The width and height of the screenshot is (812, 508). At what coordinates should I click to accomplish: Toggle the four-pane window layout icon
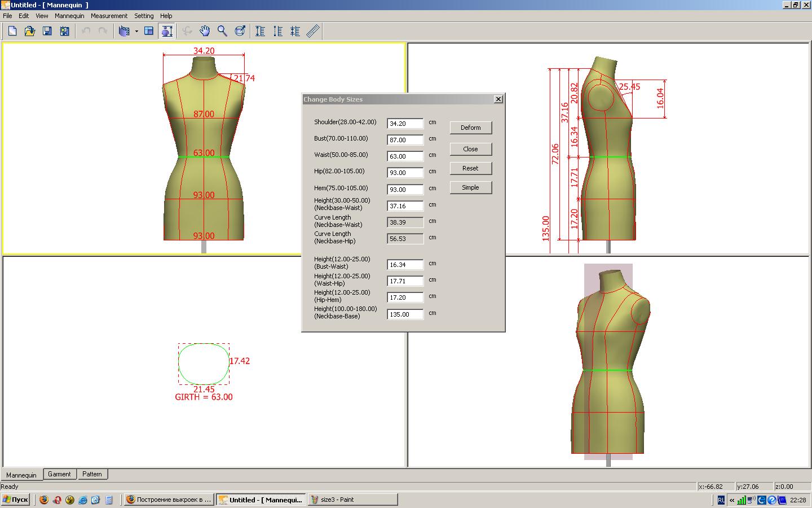(149, 31)
